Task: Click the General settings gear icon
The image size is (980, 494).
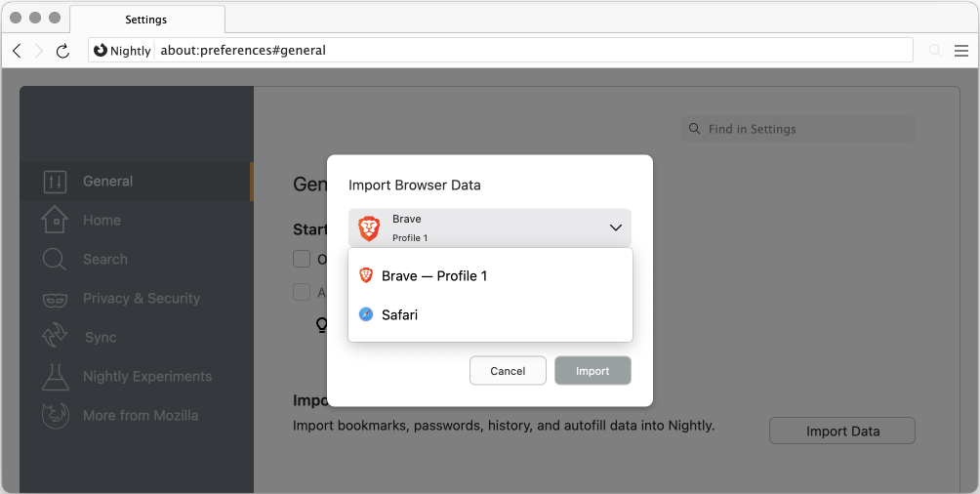Action: (55, 182)
